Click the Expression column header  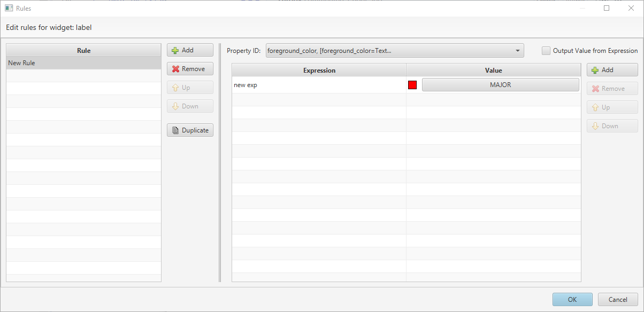pyautogui.click(x=319, y=70)
